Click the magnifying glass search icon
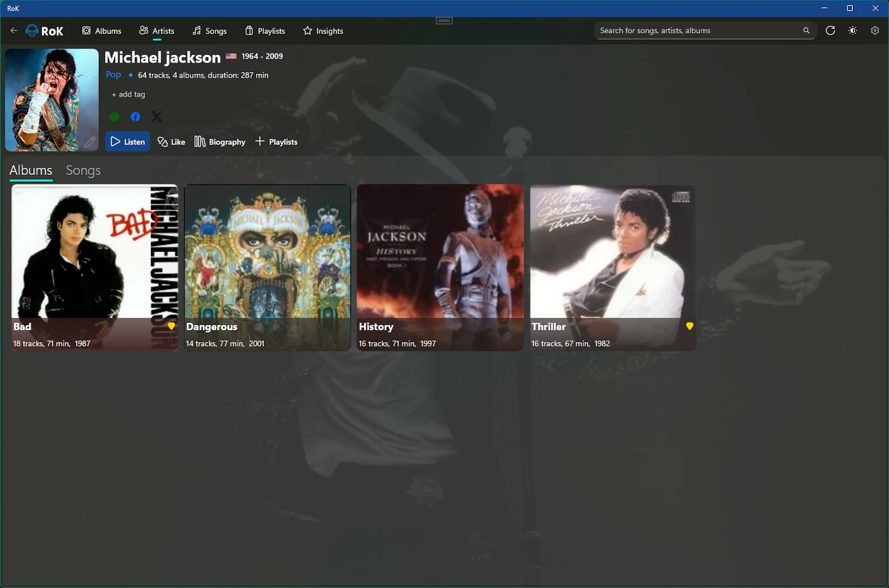Image resolution: width=889 pixels, height=588 pixels. pyautogui.click(x=806, y=31)
